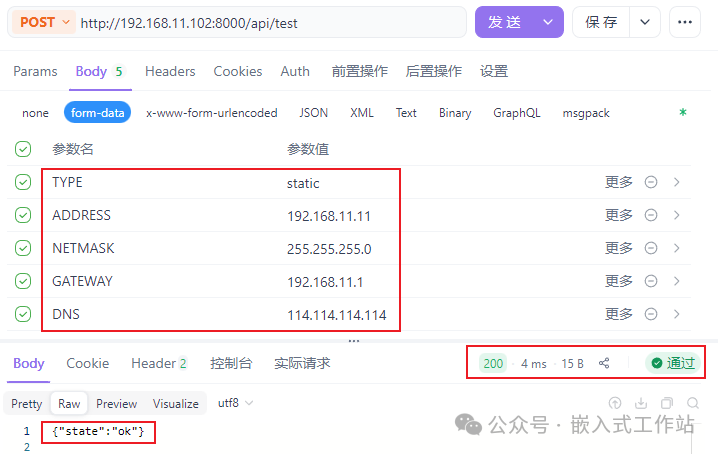Open the POST method dropdown
This screenshot has width=718, height=454.
(x=45, y=22)
